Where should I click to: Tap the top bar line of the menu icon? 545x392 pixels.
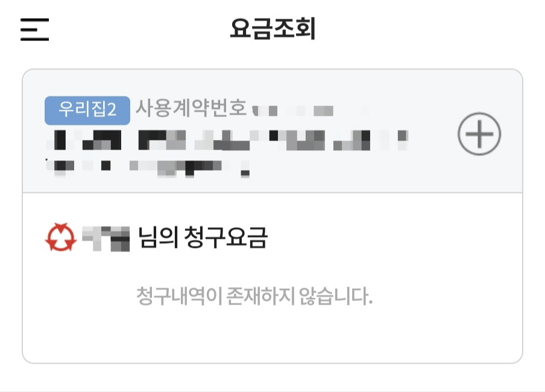(x=34, y=19)
